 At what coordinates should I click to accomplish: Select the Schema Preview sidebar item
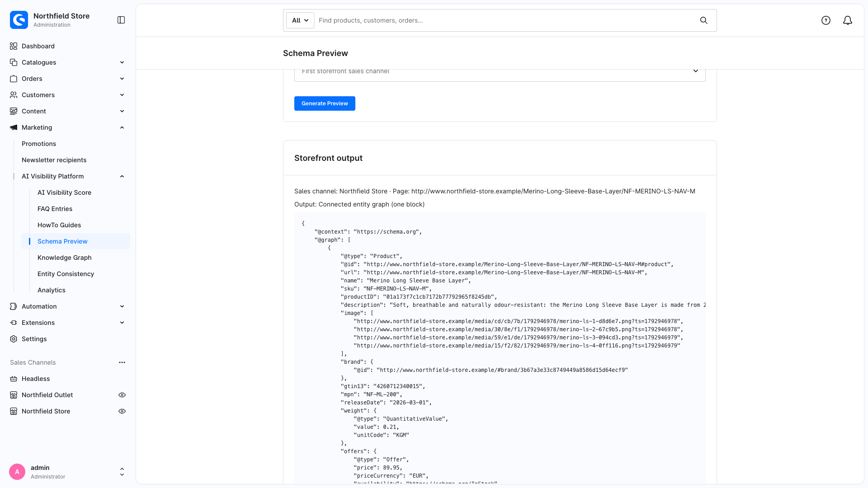tap(75, 241)
